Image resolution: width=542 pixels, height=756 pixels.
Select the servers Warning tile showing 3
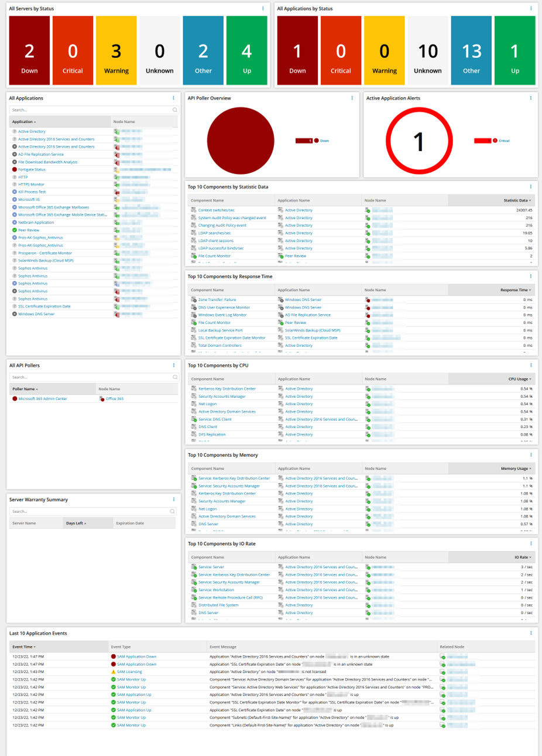[116, 51]
